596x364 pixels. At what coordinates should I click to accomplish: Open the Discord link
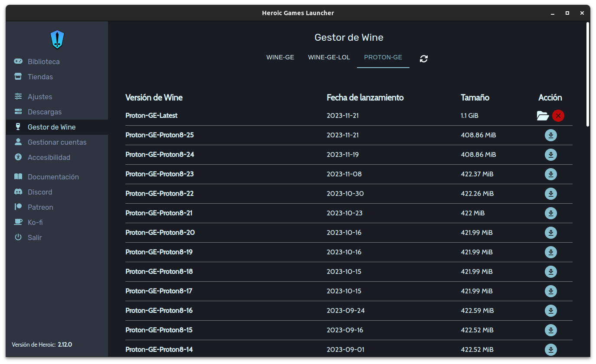coord(39,192)
